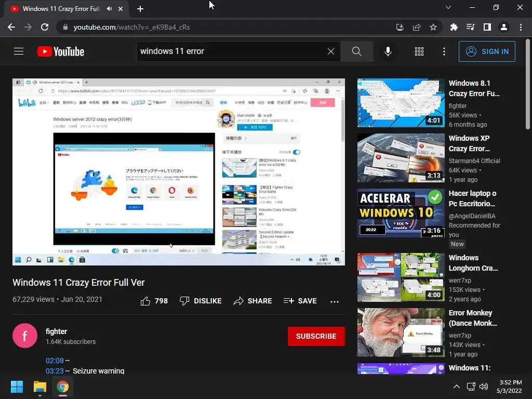Clear the search box with the X

[331, 51]
